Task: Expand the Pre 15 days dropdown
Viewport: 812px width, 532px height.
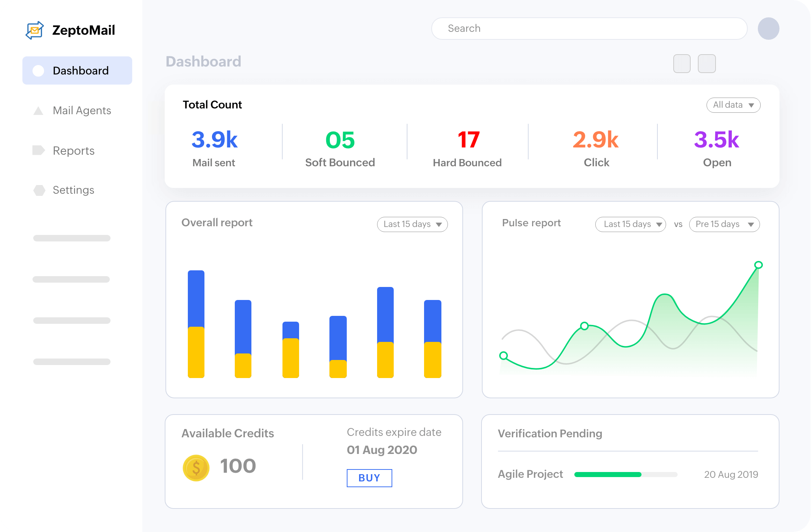Action: coord(724,224)
